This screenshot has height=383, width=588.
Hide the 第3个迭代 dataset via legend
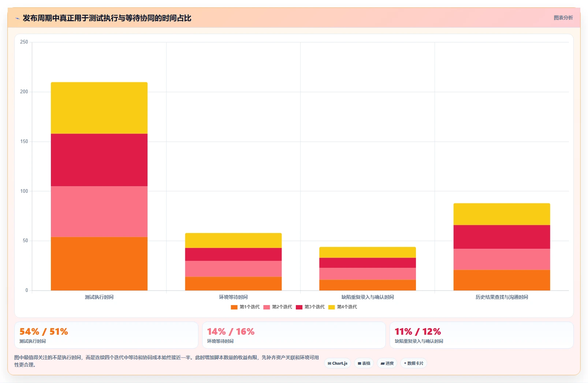310,307
